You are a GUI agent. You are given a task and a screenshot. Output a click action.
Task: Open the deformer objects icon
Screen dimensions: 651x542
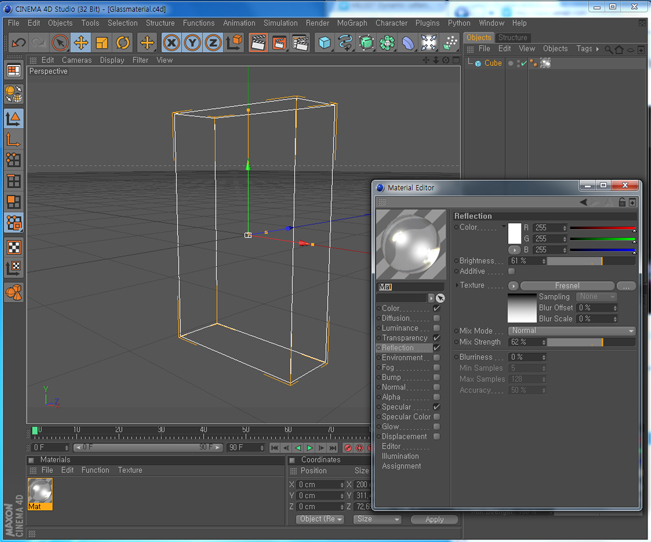(x=408, y=42)
